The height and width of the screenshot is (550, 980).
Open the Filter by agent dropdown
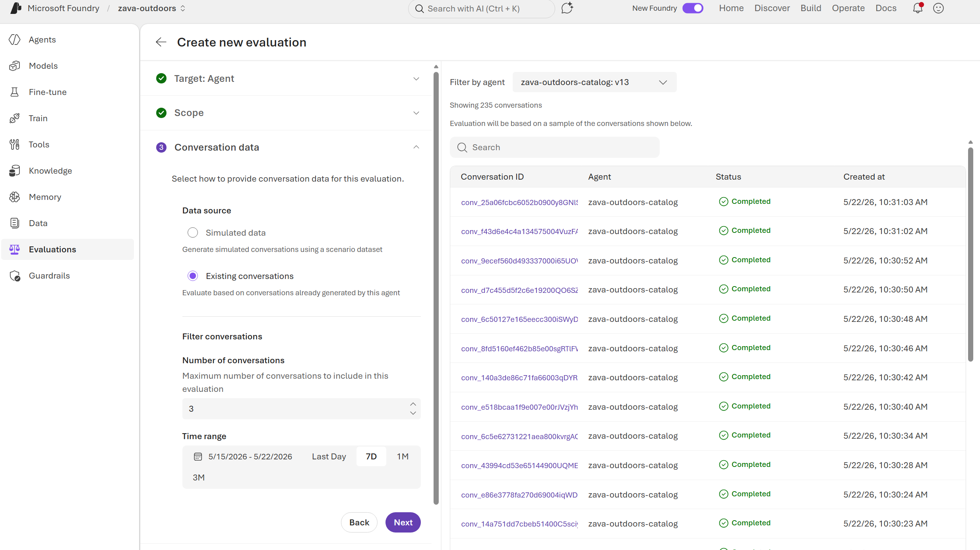594,82
